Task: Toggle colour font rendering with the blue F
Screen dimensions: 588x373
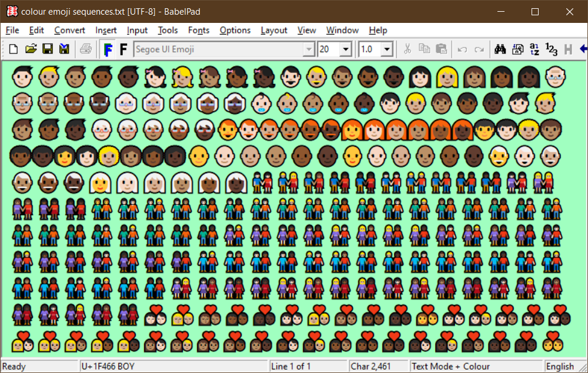Action: coord(108,49)
